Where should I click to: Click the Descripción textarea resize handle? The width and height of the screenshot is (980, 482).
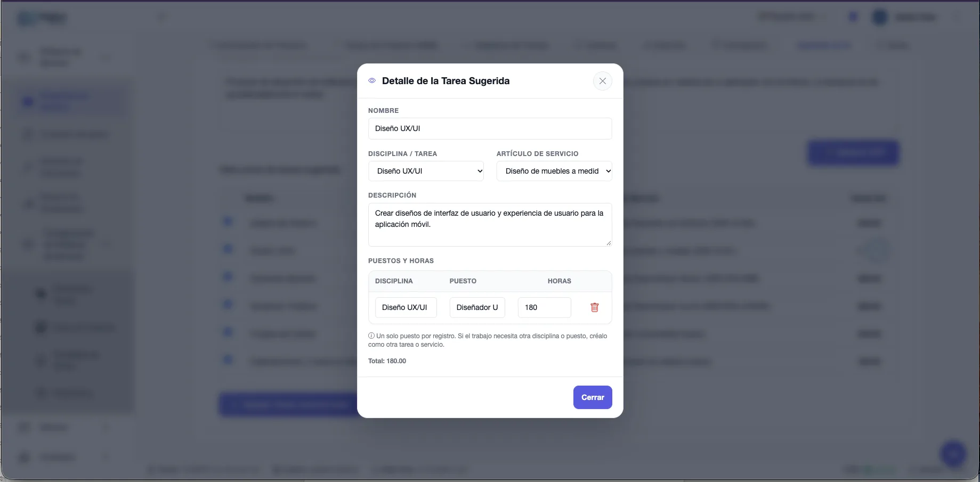pos(608,243)
